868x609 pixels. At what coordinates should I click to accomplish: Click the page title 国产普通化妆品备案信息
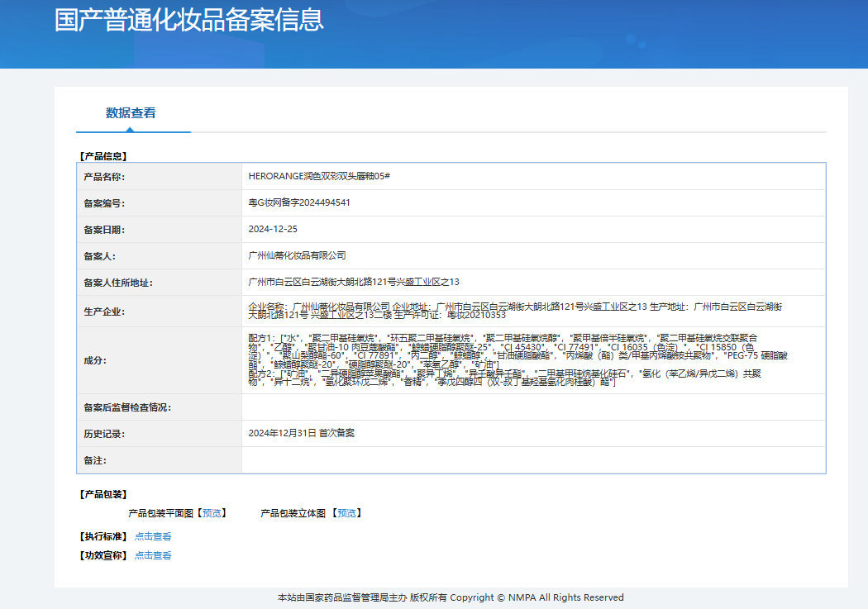click(x=189, y=20)
